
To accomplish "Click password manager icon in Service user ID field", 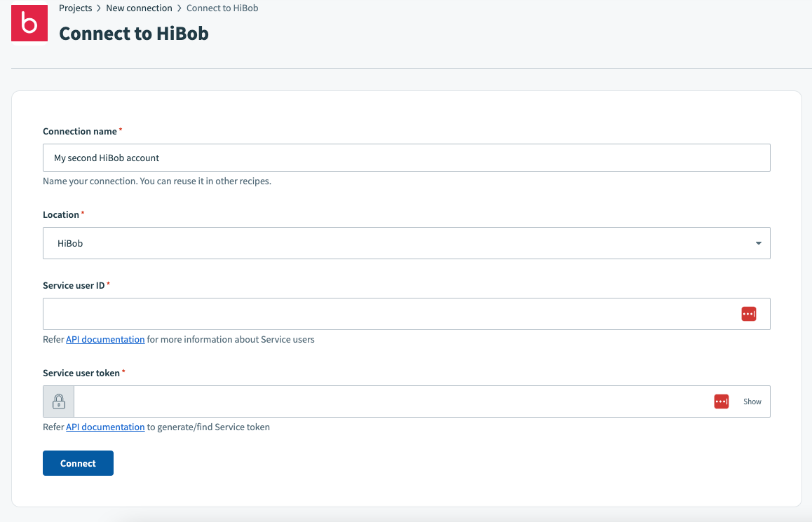I will tap(748, 314).
